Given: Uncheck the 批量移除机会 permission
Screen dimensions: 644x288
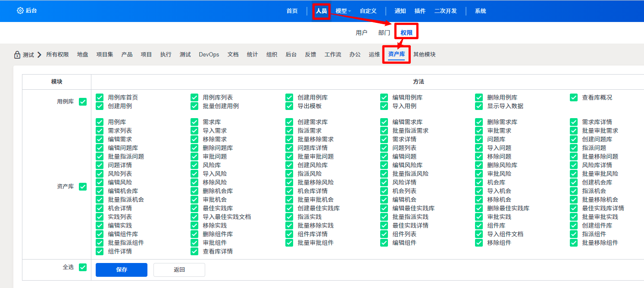Looking at the screenshot, I should [574, 200].
